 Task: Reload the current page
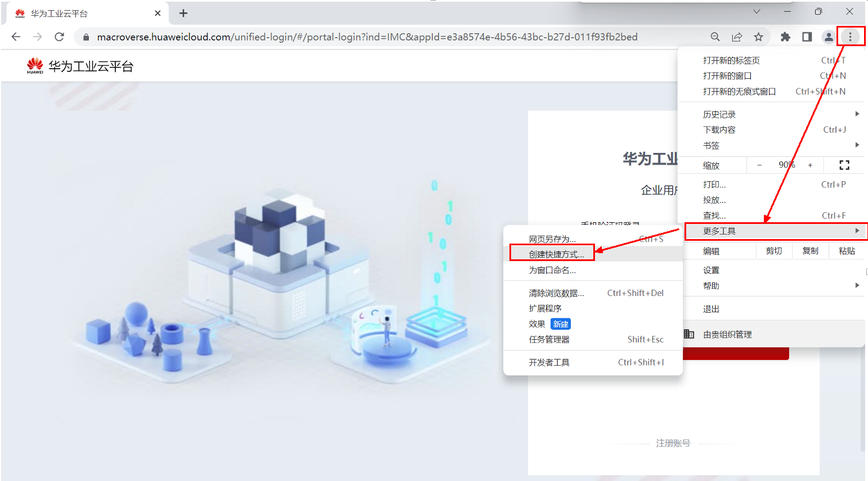click(x=59, y=37)
